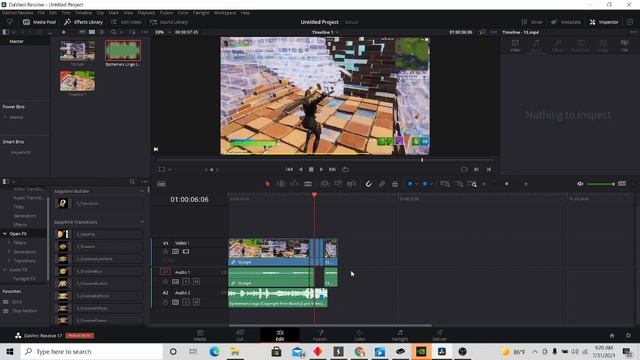Activate the Blade Edit Mode tool

[308, 184]
